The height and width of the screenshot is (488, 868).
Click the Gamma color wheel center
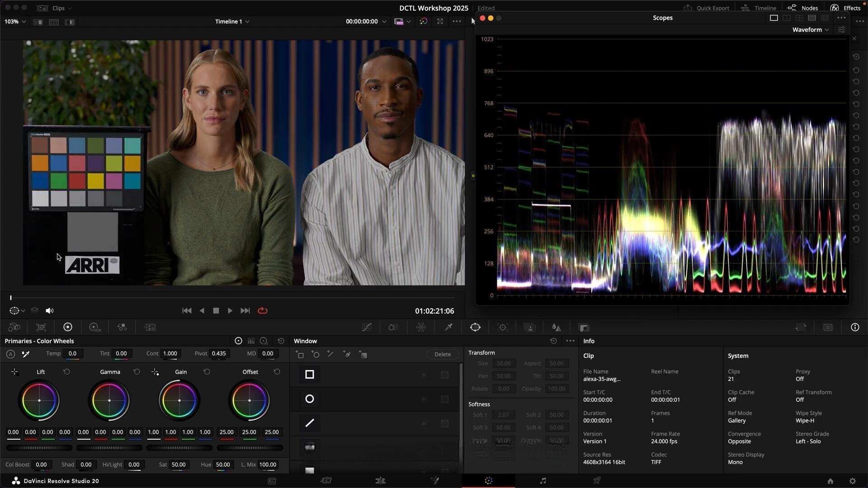pos(109,401)
